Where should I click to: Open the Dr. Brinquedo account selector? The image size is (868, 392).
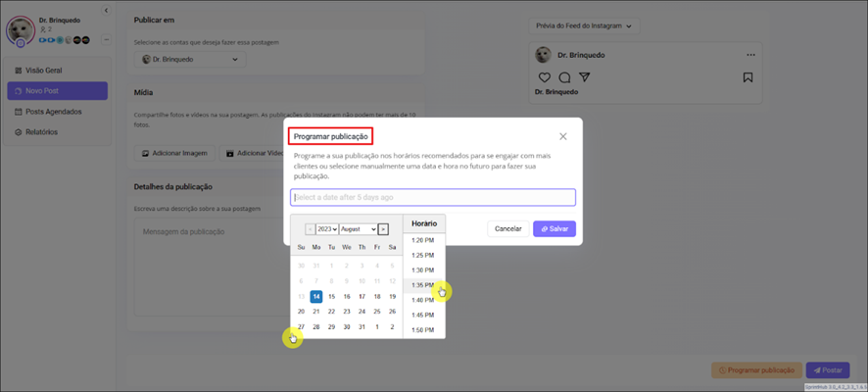point(190,60)
